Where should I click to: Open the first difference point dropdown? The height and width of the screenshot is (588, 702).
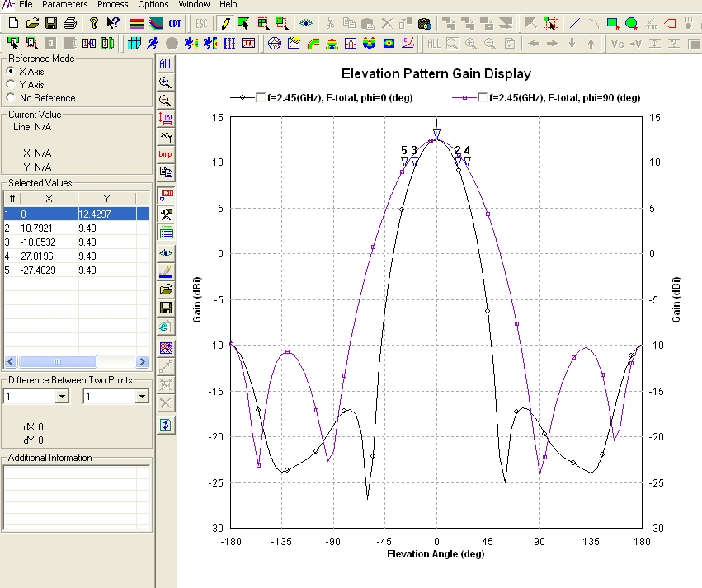pyautogui.click(x=61, y=397)
